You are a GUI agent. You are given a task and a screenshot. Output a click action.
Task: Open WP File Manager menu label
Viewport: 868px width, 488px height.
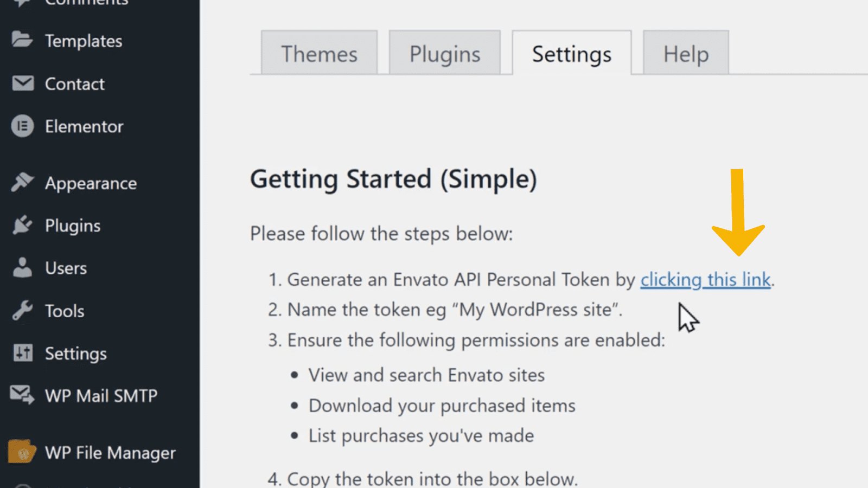[x=110, y=453]
